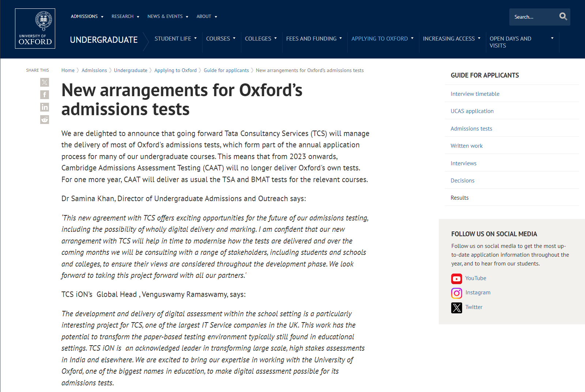
Task: Expand the Admissions top menu arrow
Action: pos(102,17)
